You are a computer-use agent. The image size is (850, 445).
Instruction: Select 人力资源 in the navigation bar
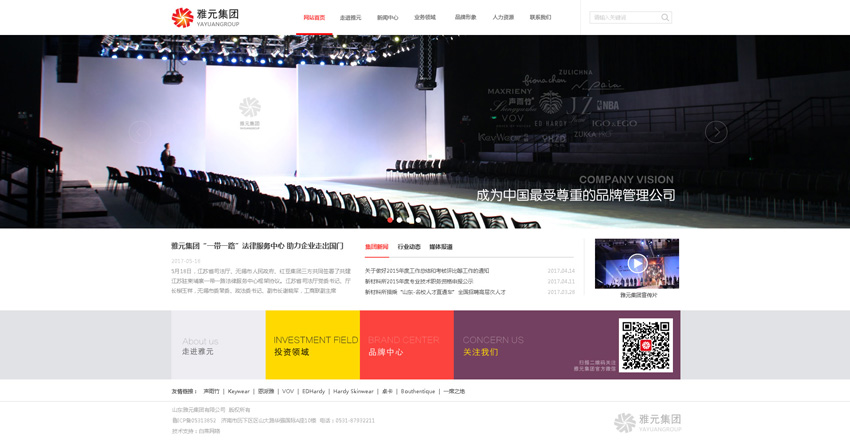503,17
